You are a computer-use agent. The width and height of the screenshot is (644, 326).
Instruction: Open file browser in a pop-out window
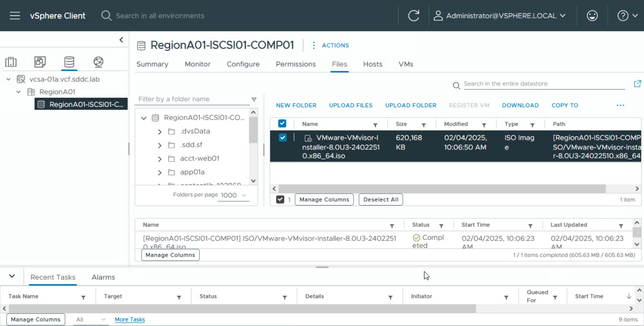(x=637, y=84)
